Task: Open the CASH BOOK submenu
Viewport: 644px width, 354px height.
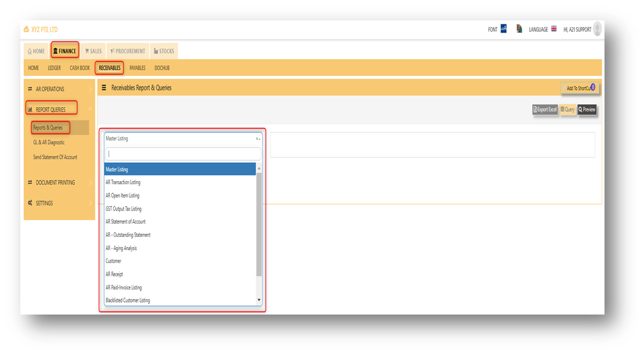Action: coord(80,68)
